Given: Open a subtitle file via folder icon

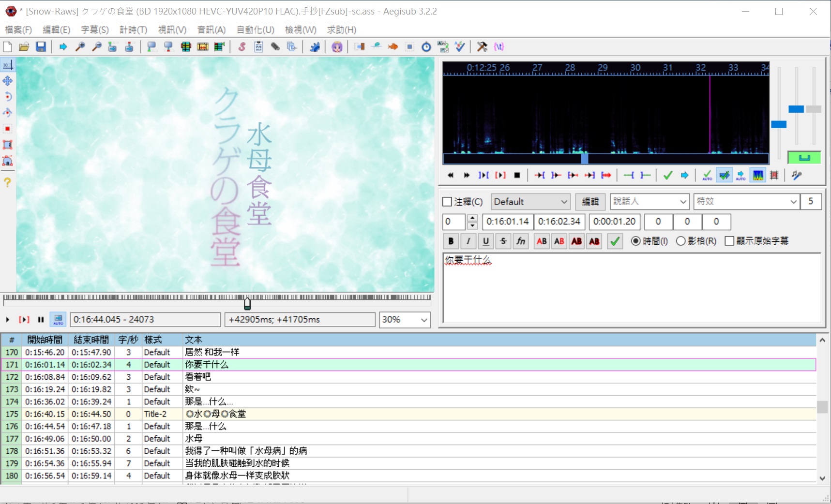Looking at the screenshot, I should [24, 47].
